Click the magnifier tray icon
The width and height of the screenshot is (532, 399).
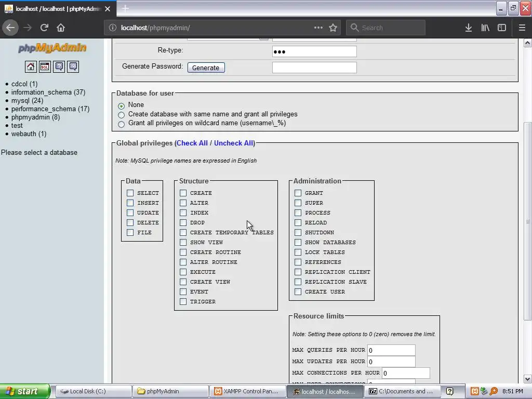[494, 391]
